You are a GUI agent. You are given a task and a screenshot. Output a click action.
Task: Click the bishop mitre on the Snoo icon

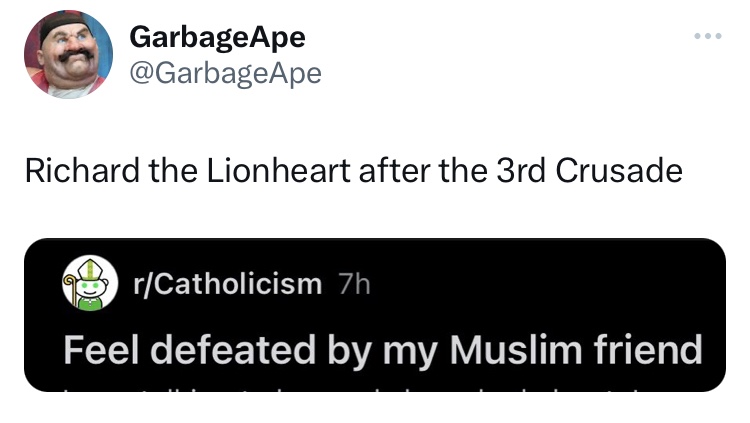[89, 271]
